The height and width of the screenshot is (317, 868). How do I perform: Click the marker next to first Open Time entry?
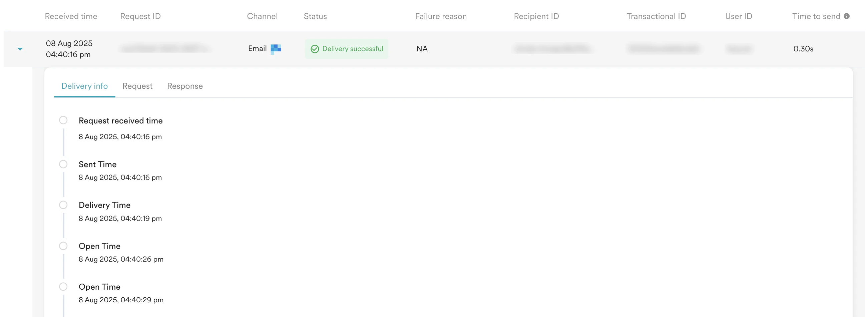tap(63, 246)
